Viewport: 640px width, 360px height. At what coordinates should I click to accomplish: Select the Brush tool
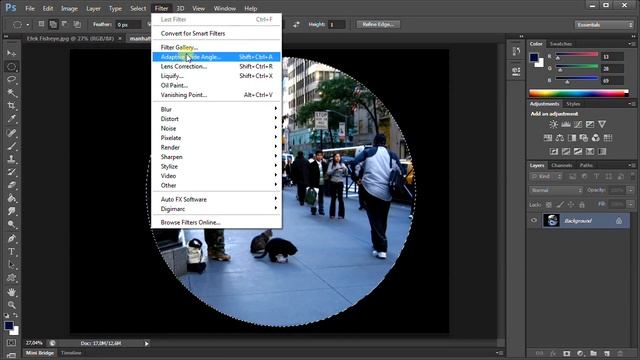click(11, 146)
